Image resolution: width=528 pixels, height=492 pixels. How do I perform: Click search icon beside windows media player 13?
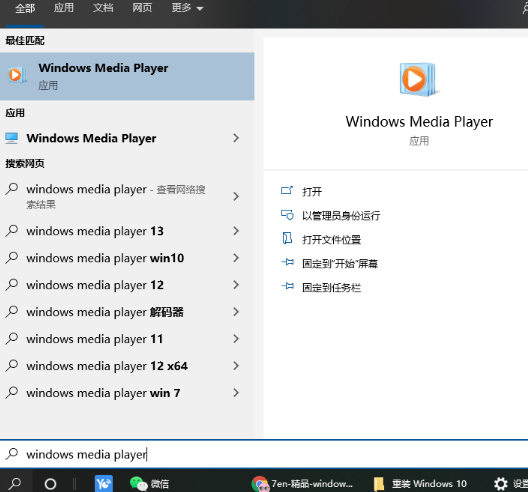[x=12, y=231]
